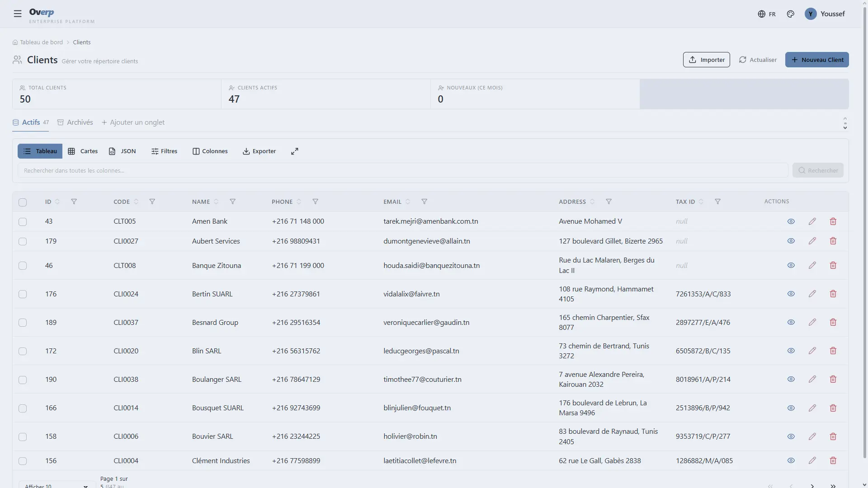Open the hamburger navigation menu
This screenshot has width=868, height=488.
coord(18,14)
